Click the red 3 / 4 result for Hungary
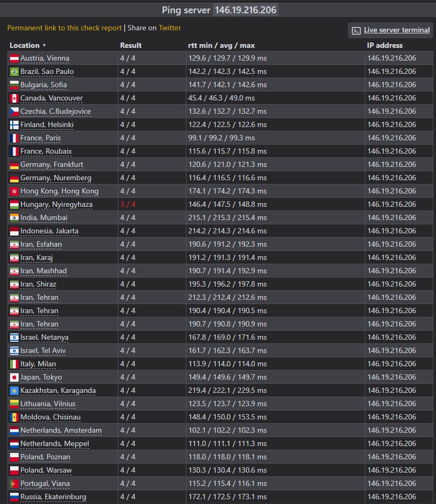 (x=128, y=205)
